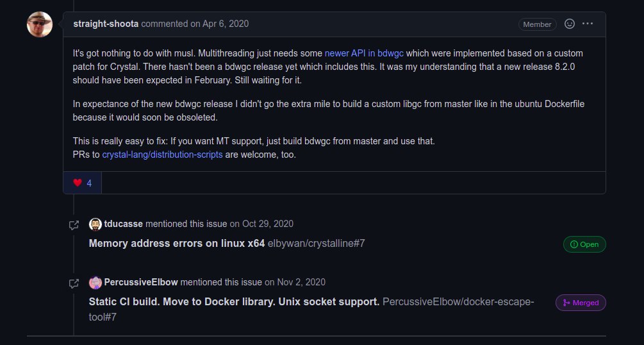The width and height of the screenshot is (644, 345).
Task: Click the purple Merged status badge
Action: [580, 303]
